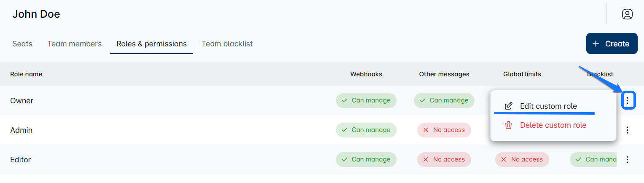Choose Delete custom role from menu

pos(553,125)
